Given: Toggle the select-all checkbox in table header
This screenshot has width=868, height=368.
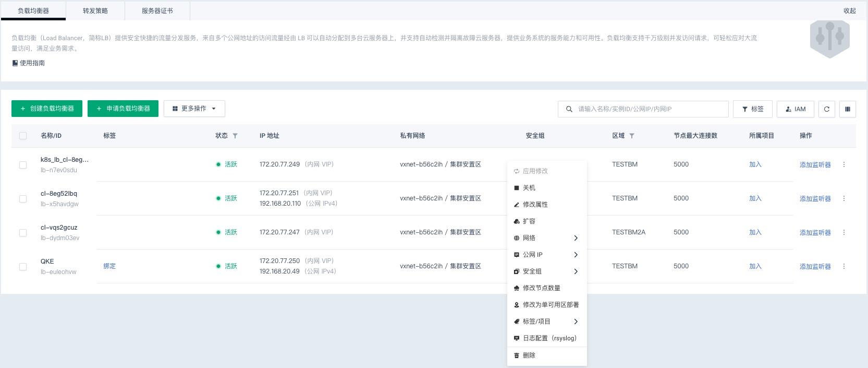Looking at the screenshot, I should [x=23, y=136].
